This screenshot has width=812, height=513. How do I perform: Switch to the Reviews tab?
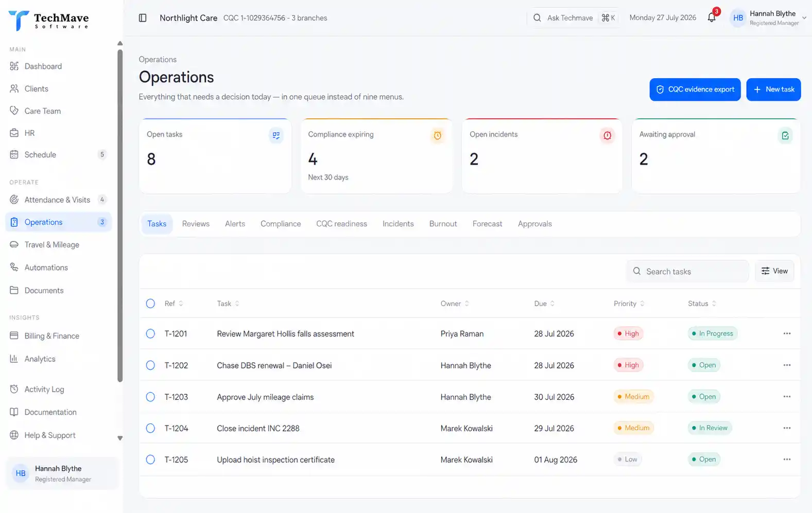[x=196, y=224]
